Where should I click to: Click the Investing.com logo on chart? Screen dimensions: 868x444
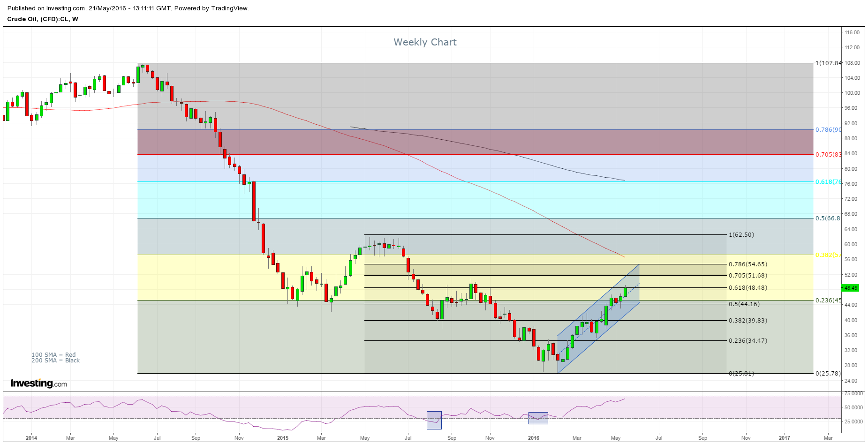[38, 384]
